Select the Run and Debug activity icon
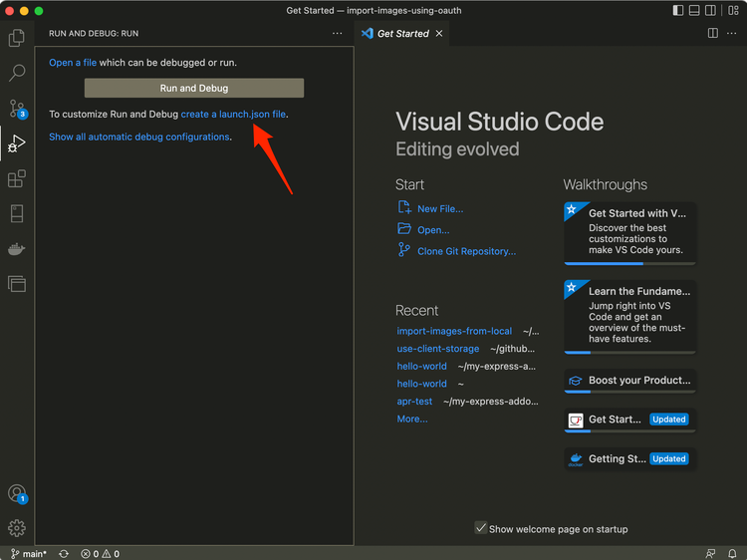747x560 pixels. [x=17, y=143]
